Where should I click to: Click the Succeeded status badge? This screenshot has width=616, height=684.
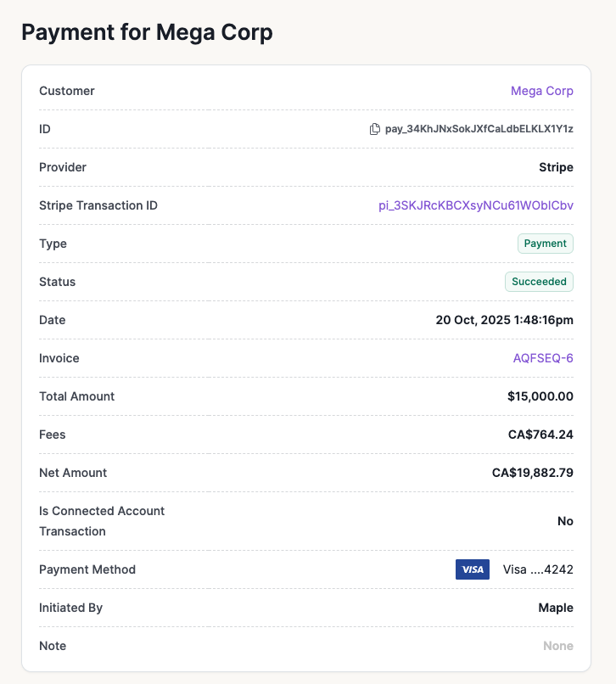pos(539,282)
